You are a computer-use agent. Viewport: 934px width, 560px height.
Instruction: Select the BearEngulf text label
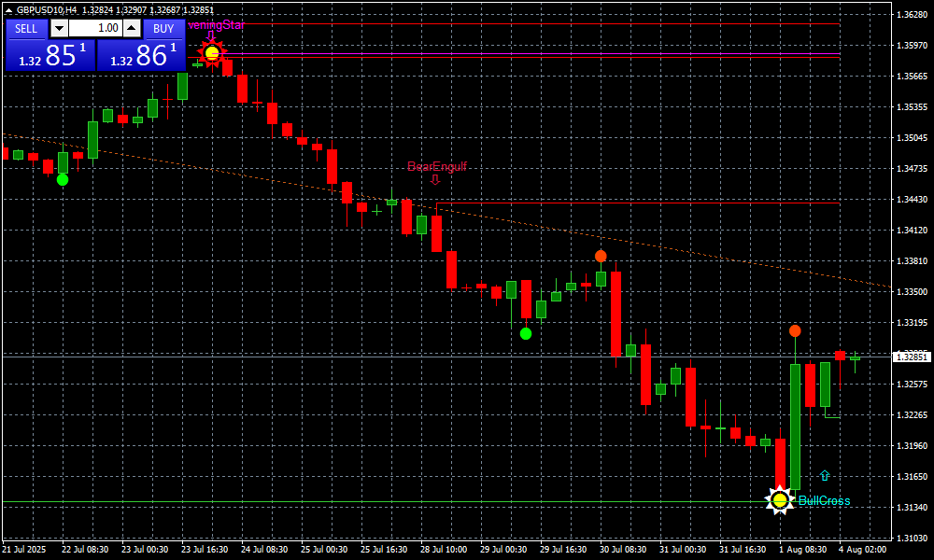coord(436,166)
